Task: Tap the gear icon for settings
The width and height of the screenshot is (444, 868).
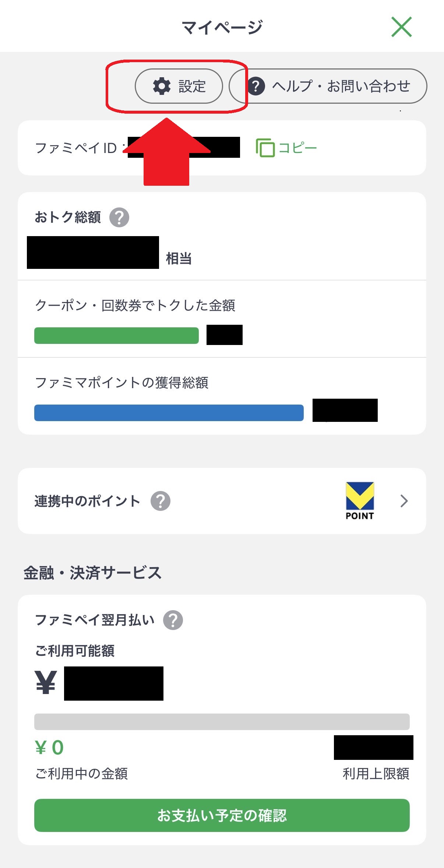Action: coord(162,86)
